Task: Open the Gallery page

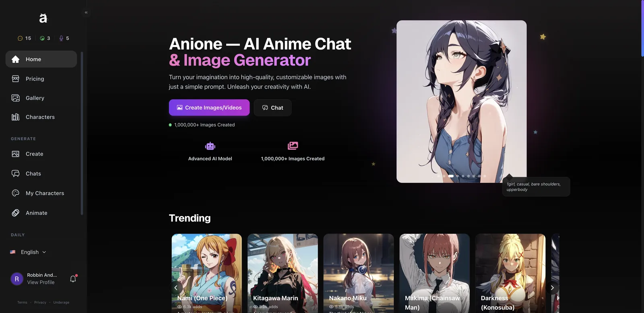Action: coord(41,98)
